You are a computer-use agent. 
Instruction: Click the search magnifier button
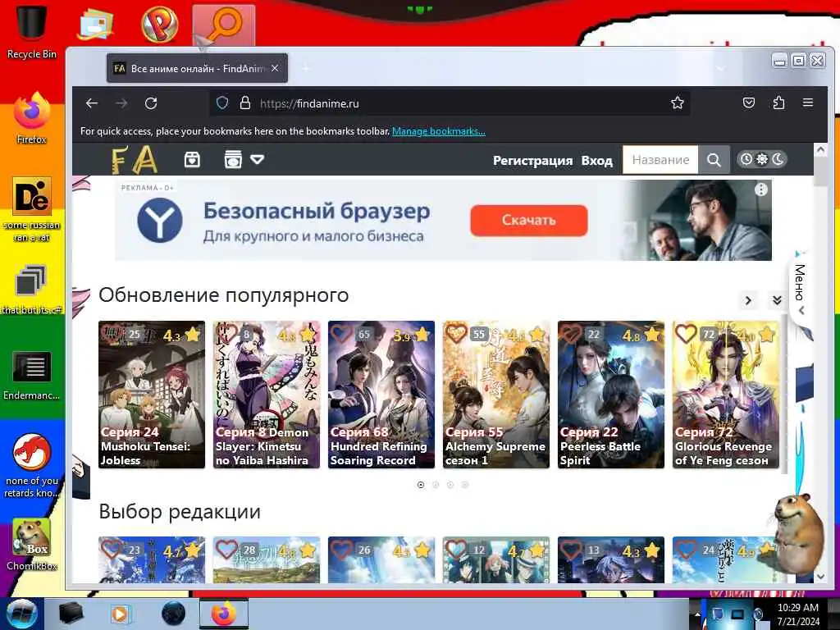tap(714, 160)
